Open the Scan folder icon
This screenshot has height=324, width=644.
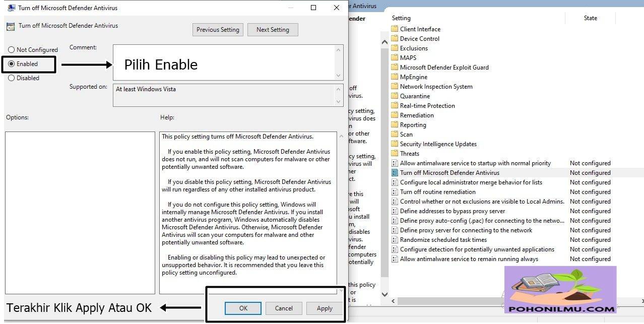[395, 135]
